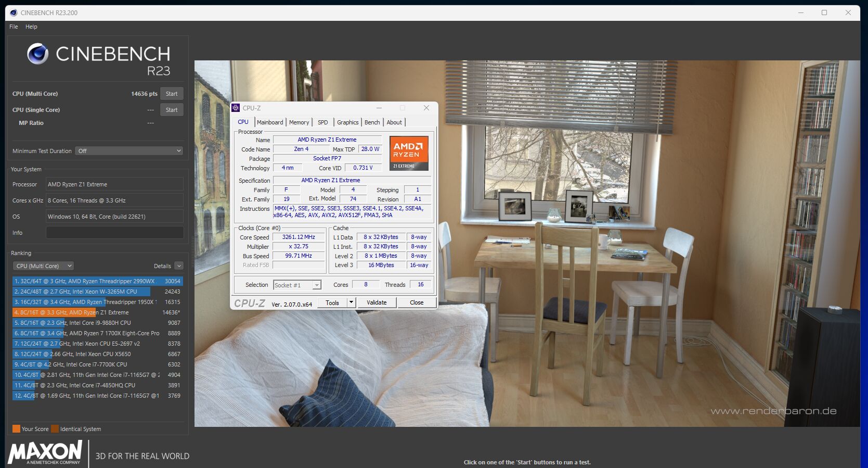Click the Level 3 16 MBytes cache value

(381, 265)
